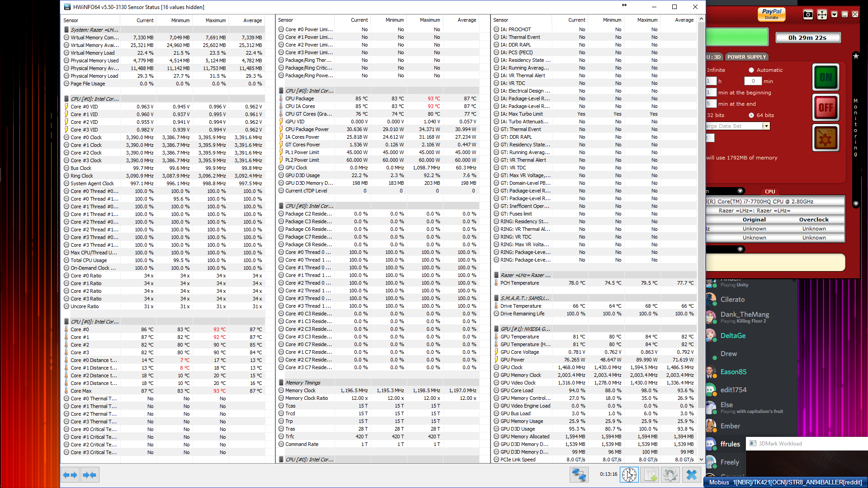Select the Total CPU Usage row
The image size is (868, 488).
coord(164,260)
